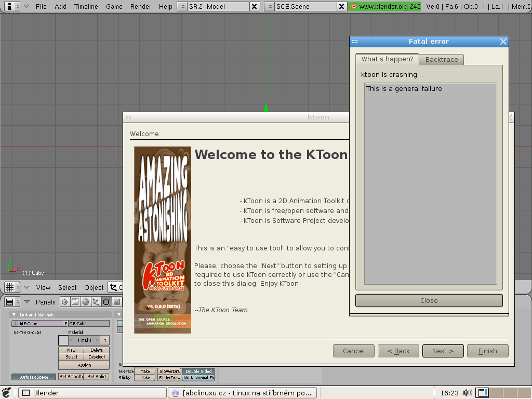Click Finish in the ktoon wizard
Image resolution: width=532 pixels, height=399 pixels.
[487, 351]
